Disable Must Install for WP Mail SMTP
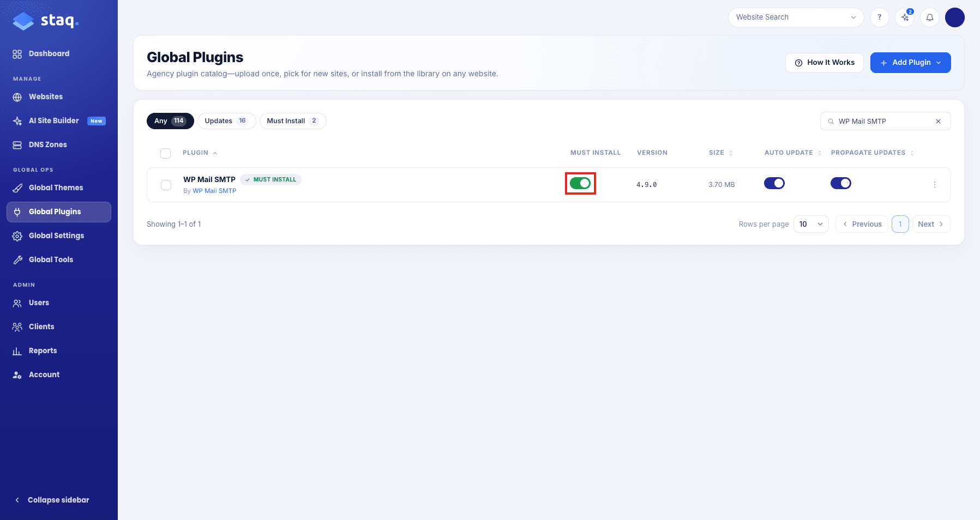The height and width of the screenshot is (520, 980). [x=580, y=183]
